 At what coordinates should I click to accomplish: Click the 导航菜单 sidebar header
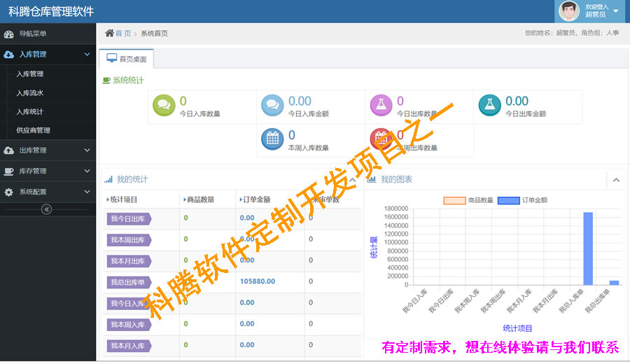(x=48, y=34)
